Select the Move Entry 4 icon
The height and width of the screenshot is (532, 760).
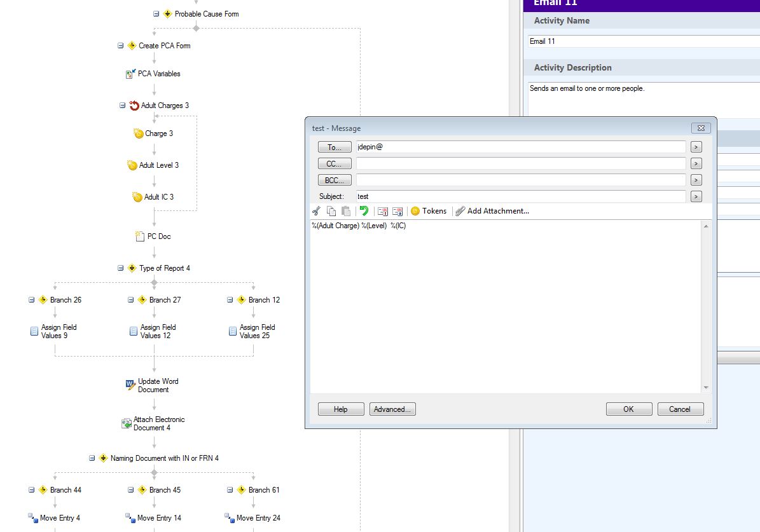point(33,518)
